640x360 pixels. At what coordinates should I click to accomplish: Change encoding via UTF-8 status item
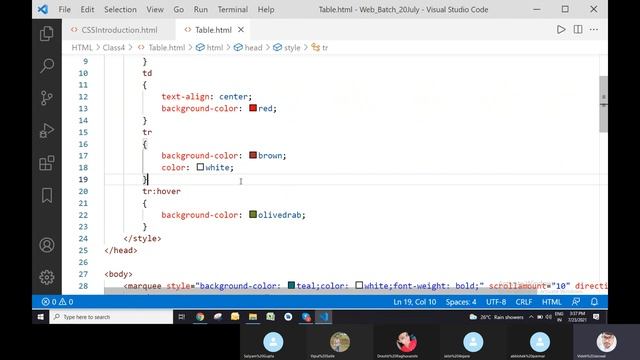[x=496, y=302]
